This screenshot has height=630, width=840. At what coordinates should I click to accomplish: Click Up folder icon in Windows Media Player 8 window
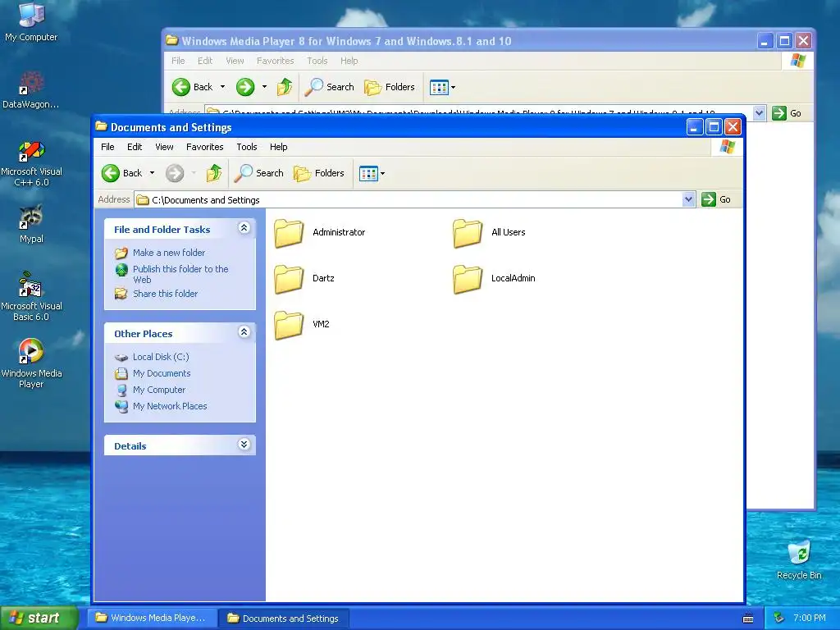click(x=285, y=87)
